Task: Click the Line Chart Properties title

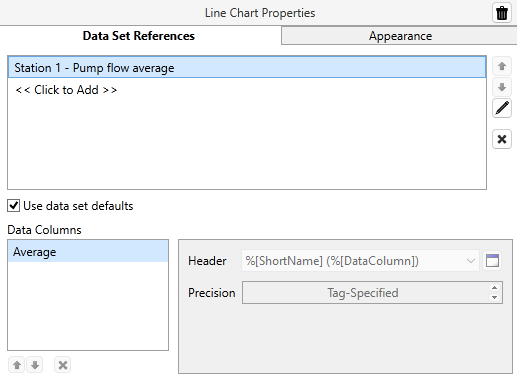Action: [x=260, y=13]
